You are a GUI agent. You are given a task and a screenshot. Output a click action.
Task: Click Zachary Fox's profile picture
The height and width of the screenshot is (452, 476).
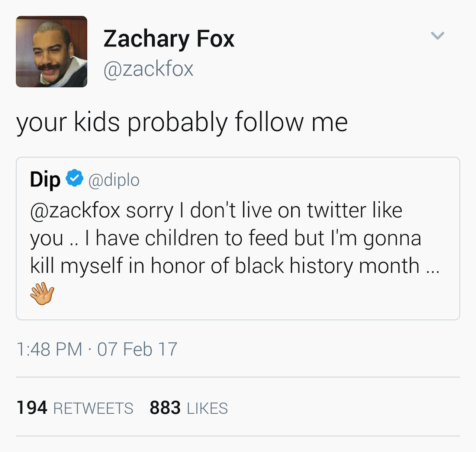(x=51, y=52)
